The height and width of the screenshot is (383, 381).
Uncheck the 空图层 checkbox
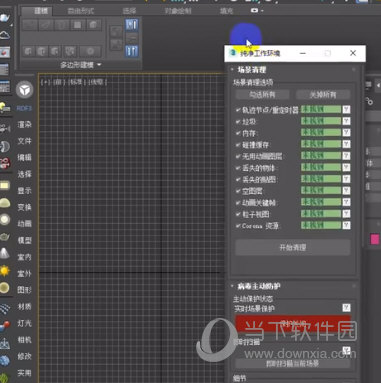pos(238,191)
